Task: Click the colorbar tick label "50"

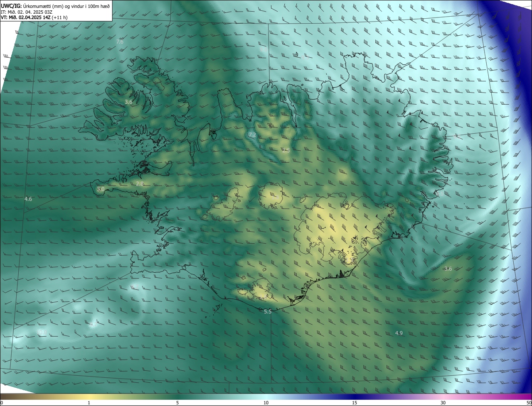Action: point(528,403)
